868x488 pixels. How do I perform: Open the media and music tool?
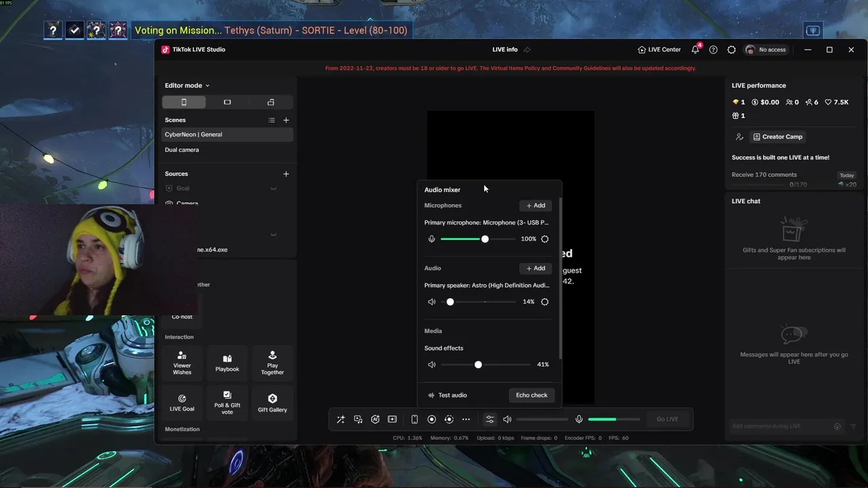(x=358, y=420)
